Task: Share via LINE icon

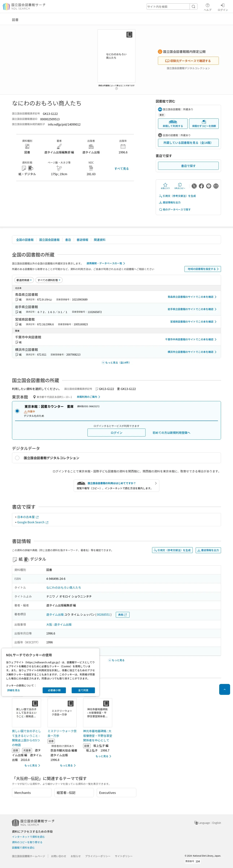Action: 209,186
